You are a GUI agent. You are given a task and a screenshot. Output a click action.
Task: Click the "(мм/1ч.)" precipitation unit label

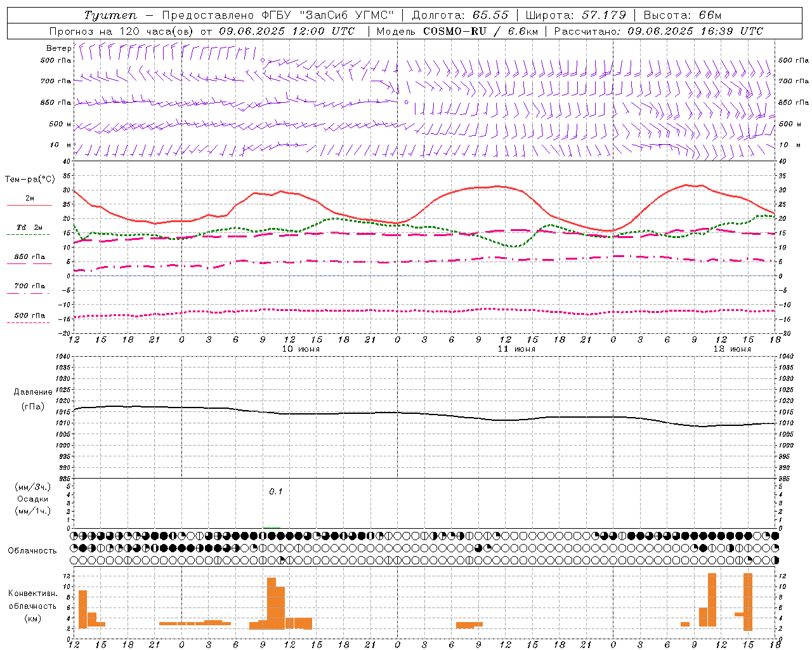pyautogui.click(x=33, y=511)
